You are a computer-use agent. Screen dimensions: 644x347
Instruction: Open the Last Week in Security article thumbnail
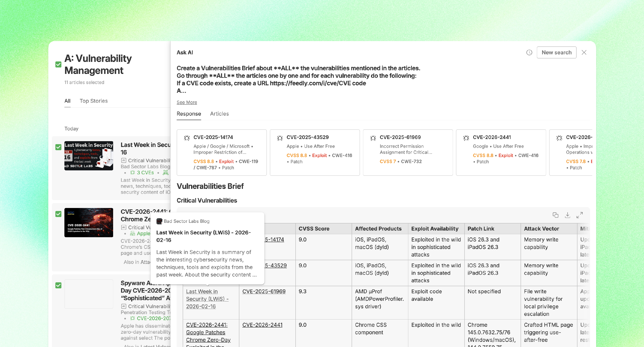89,156
